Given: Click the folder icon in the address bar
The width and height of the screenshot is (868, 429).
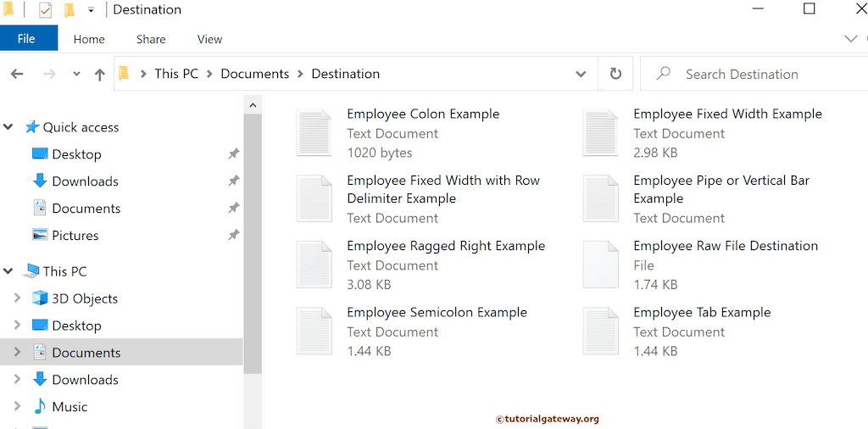Looking at the screenshot, I should pos(124,74).
